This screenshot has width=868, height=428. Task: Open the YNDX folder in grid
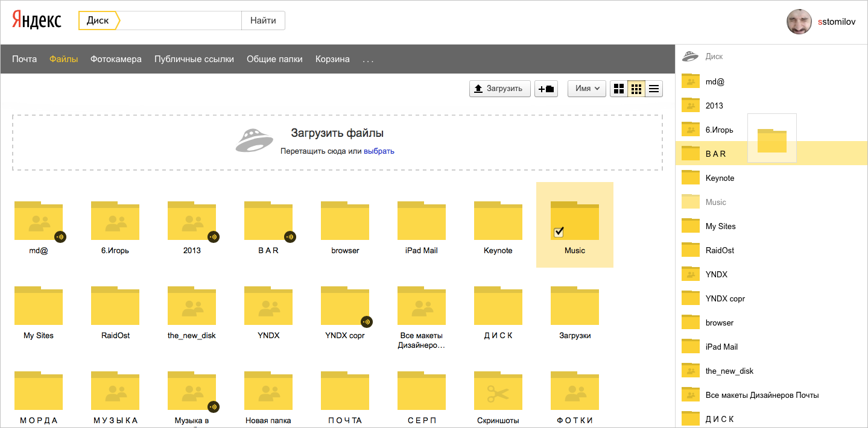click(x=268, y=306)
